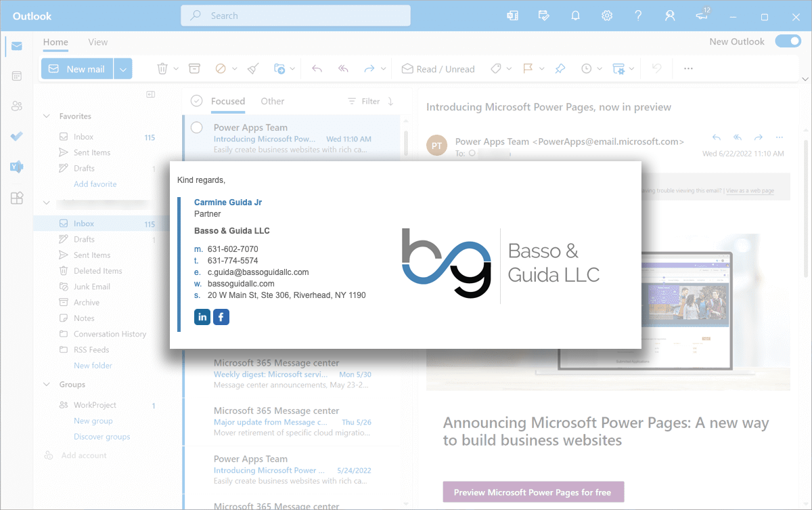Click the Delete trash can icon
This screenshot has height=510, width=812.
pos(162,68)
